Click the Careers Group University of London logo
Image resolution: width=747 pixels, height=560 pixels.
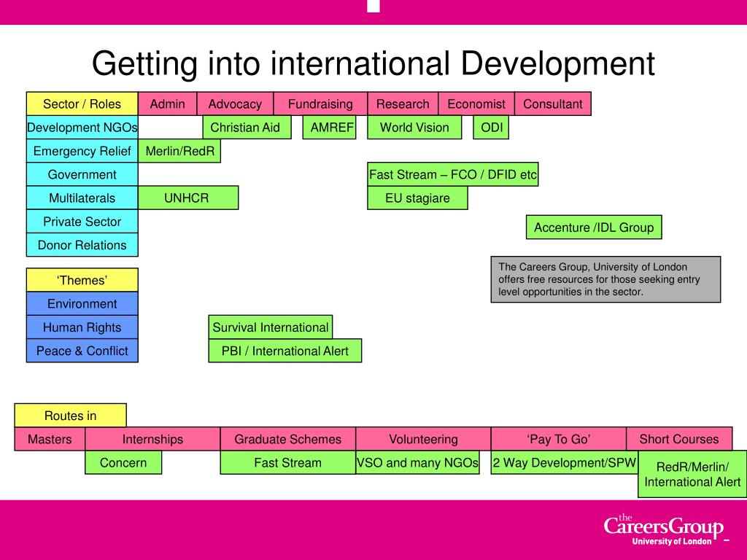point(665,529)
